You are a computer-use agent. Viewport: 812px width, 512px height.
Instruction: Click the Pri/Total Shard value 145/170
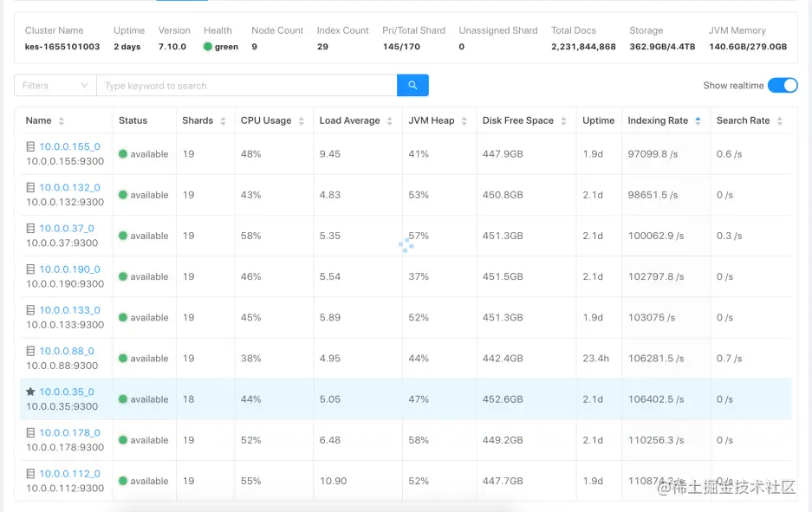point(401,47)
